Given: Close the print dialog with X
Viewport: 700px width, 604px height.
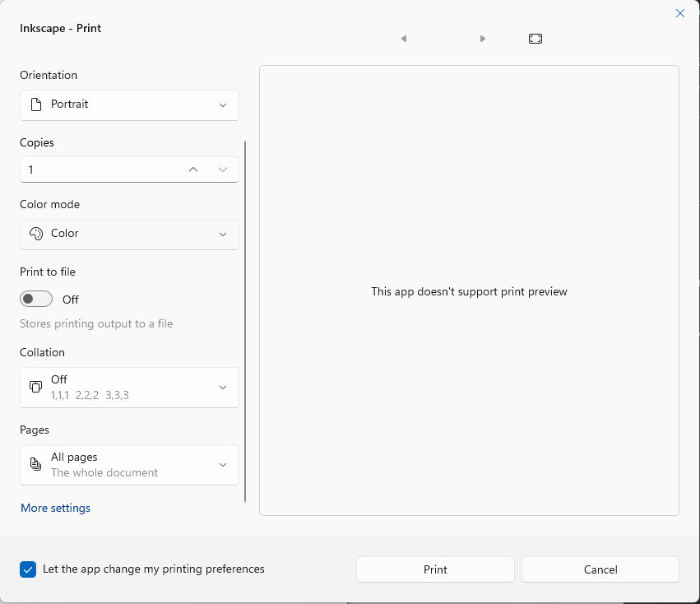Looking at the screenshot, I should pos(679,13).
